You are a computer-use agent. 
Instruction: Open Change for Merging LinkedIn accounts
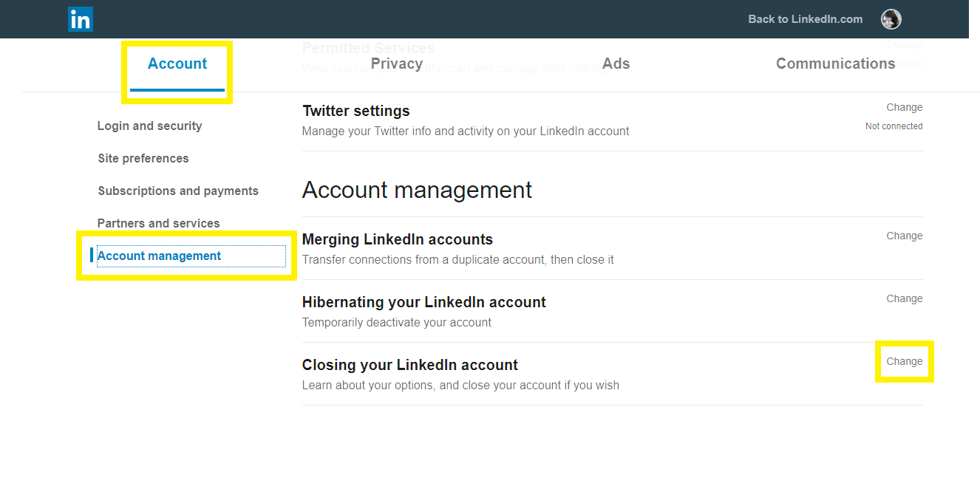pyautogui.click(x=904, y=236)
